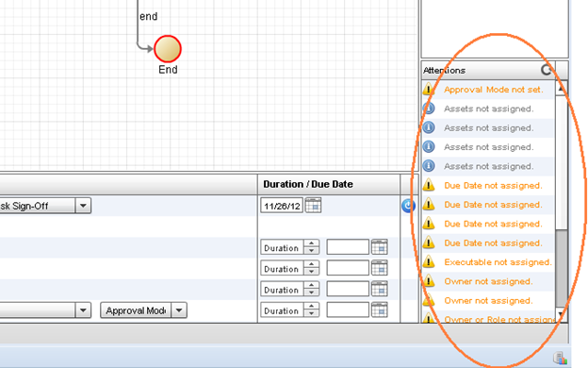Image resolution: width=588 pixels, height=368 pixels.
Task: Click date field in the Approval Mode row
Action: click(348, 310)
